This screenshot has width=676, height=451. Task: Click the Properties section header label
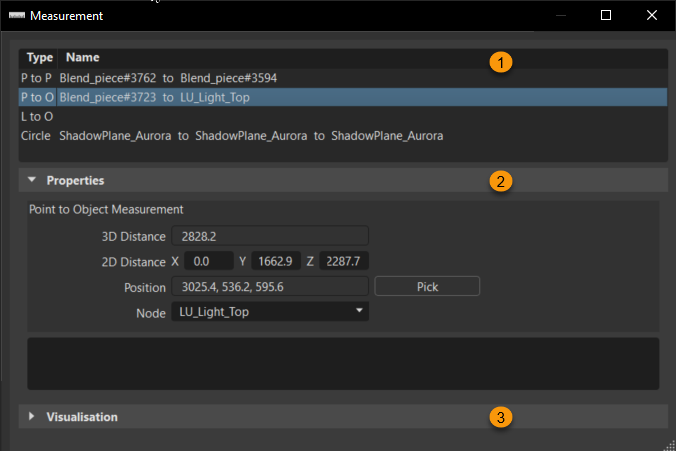(75, 180)
